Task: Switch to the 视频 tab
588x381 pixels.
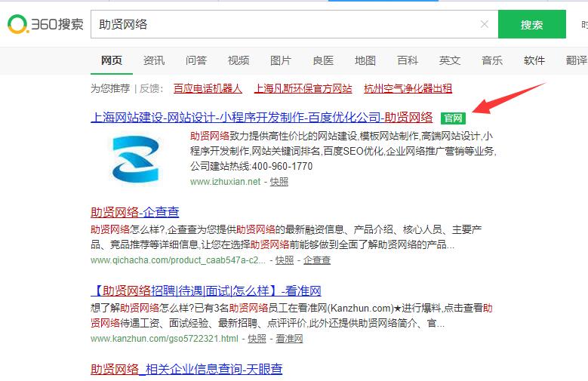Action: 239,60
